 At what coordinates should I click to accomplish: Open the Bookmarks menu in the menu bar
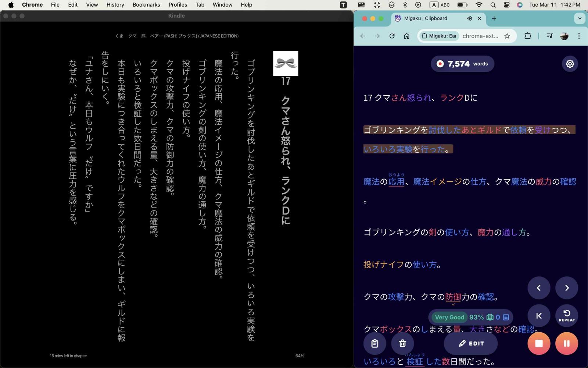[146, 5]
